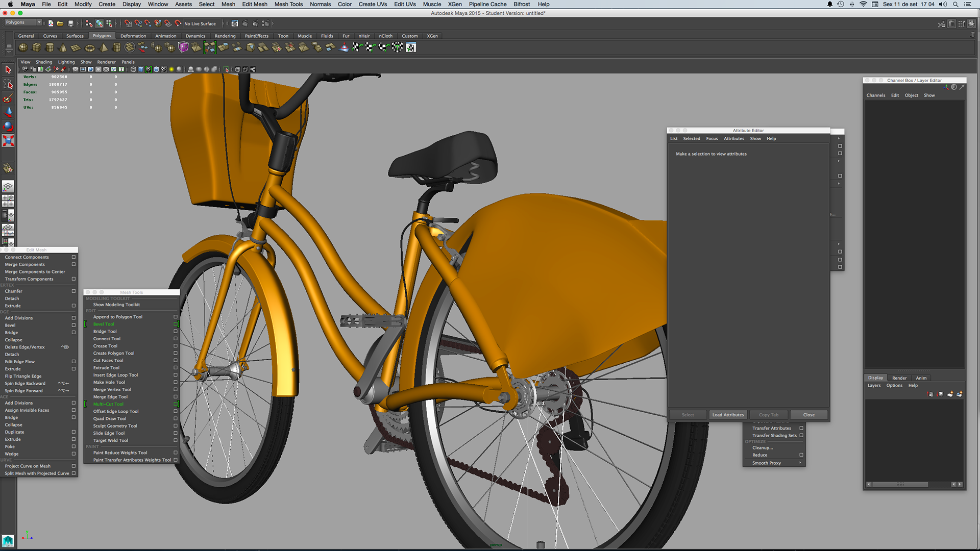
Task: Open option box for Insert Edge Loop Tool
Action: point(176,375)
